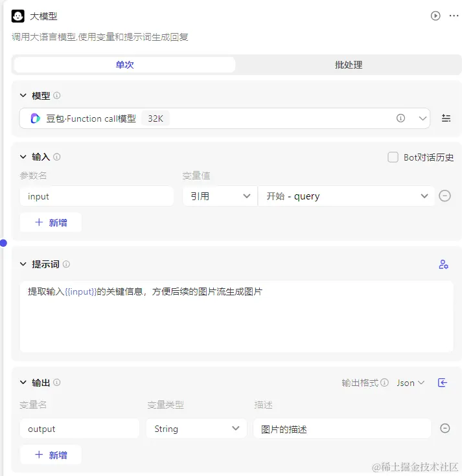
Task: Click inside the prompt text area
Action: click(x=237, y=316)
